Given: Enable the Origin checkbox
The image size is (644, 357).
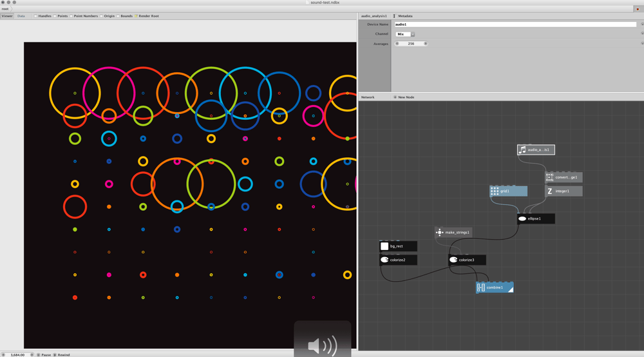Looking at the screenshot, I should coord(102,16).
